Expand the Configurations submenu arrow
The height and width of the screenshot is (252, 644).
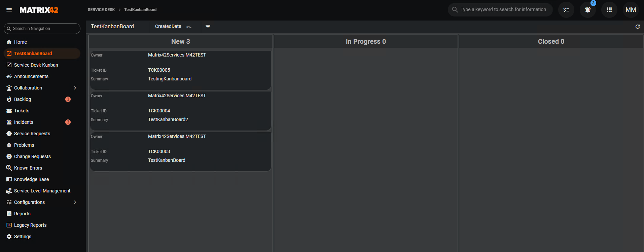point(75,202)
